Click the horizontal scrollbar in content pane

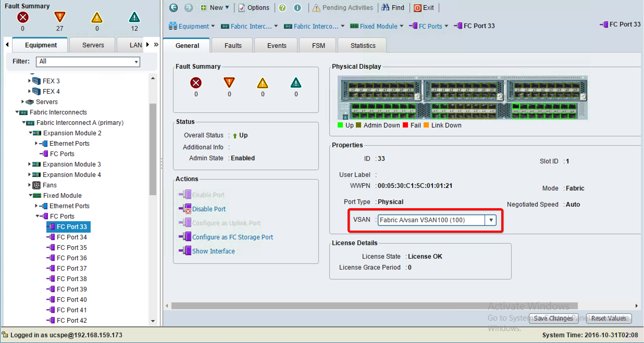(x=374, y=306)
